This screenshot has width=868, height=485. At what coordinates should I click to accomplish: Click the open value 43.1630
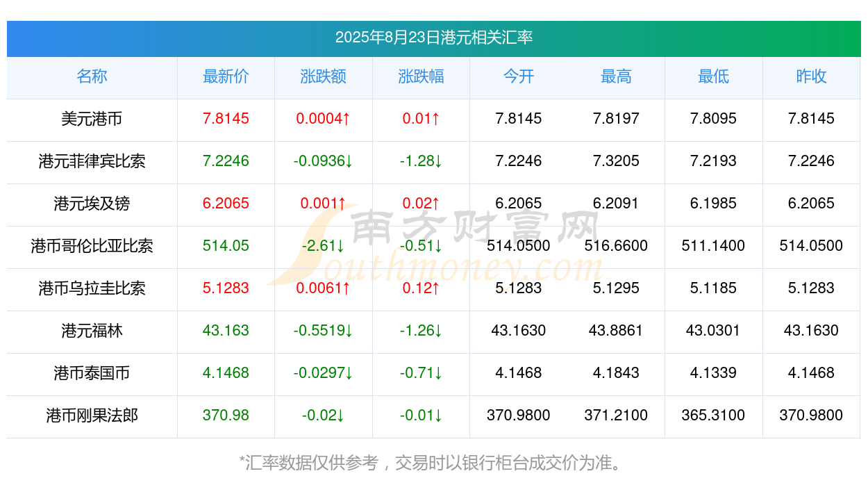coord(519,331)
